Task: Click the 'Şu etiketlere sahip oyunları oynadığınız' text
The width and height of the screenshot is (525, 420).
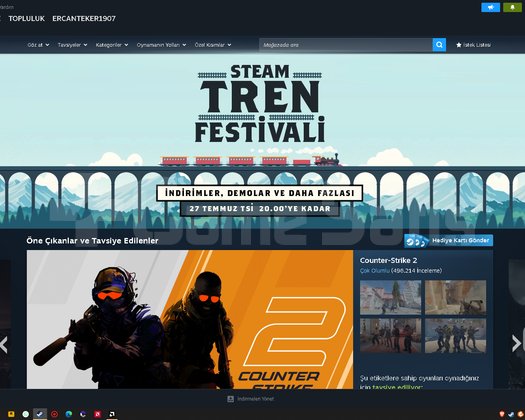Action: click(x=419, y=378)
